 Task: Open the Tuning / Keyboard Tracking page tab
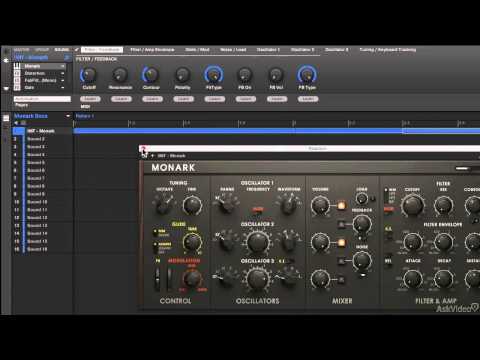388,50
